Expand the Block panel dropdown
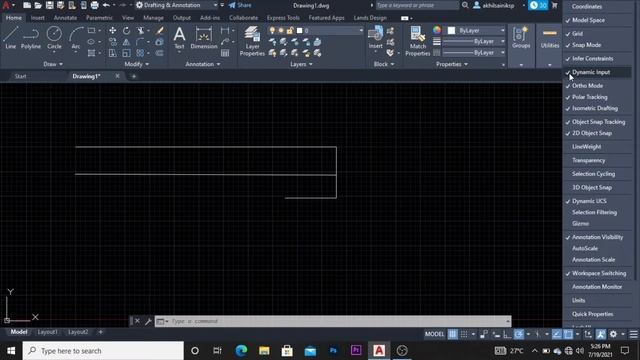640x360 pixels. pos(384,64)
